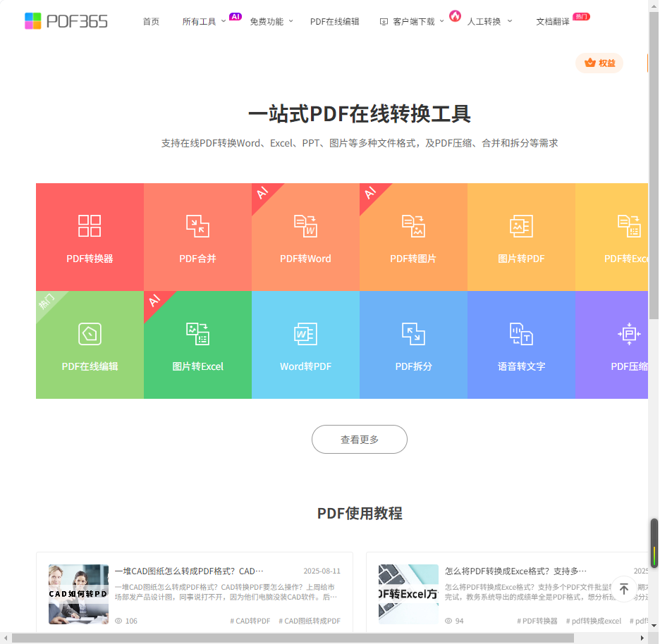Click the 权益 membership button
The width and height of the screenshot is (660, 644).
click(599, 63)
